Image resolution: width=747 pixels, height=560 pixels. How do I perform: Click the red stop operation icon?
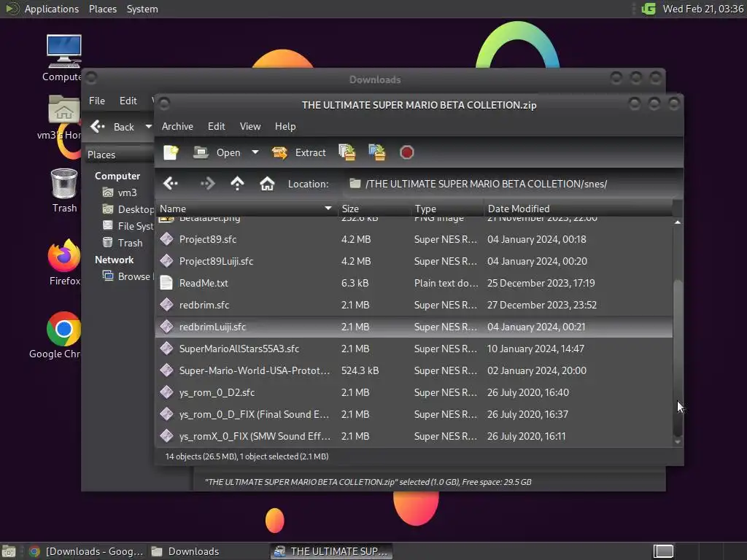tap(406, 152)
